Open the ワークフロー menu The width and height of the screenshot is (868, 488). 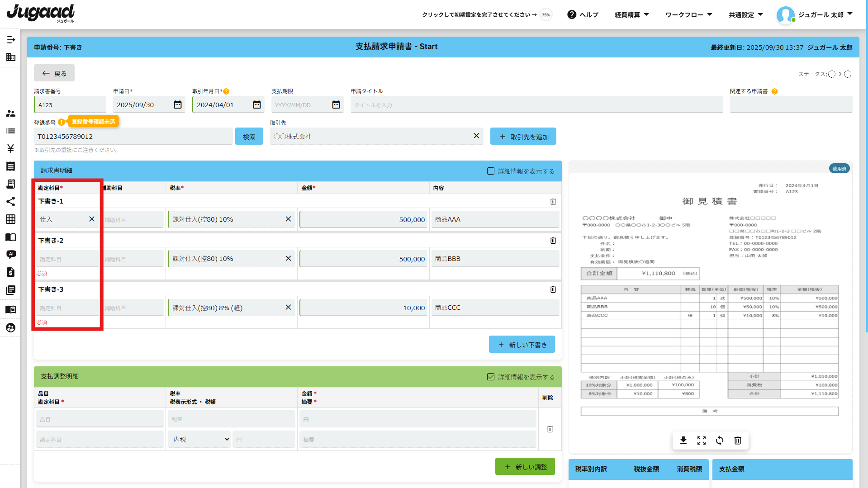[x=688, y=15]
